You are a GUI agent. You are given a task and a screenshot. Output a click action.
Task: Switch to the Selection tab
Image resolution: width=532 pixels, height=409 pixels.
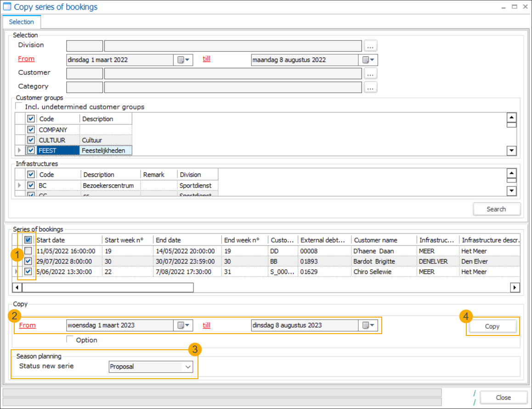(x=22, y=22)
